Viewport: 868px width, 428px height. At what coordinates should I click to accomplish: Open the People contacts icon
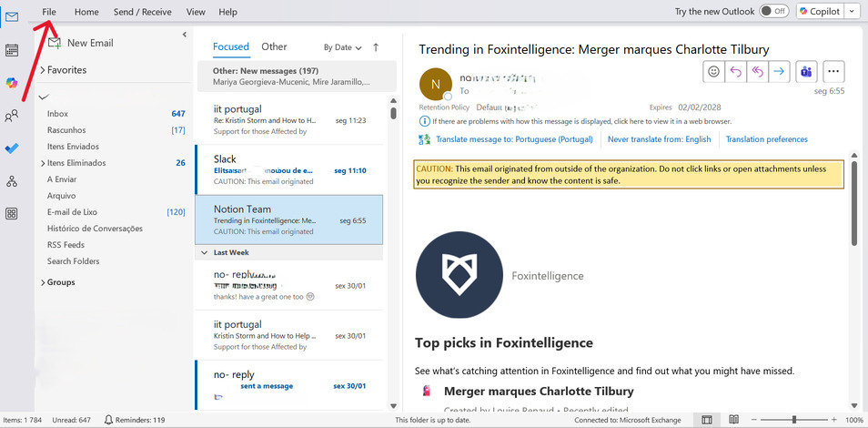[12, 116]
